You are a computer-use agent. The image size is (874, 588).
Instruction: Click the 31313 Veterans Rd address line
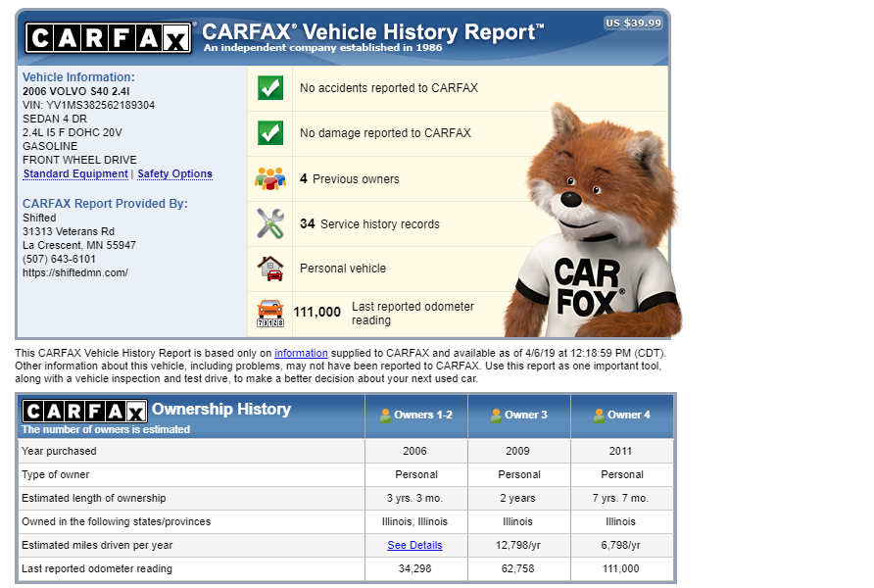click(69, 231)
